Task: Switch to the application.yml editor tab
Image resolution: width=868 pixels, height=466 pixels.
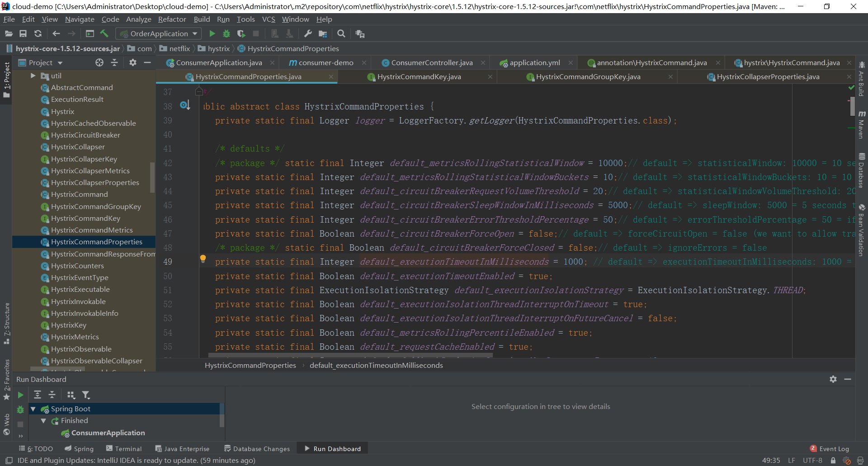Action: pos(535,62)
